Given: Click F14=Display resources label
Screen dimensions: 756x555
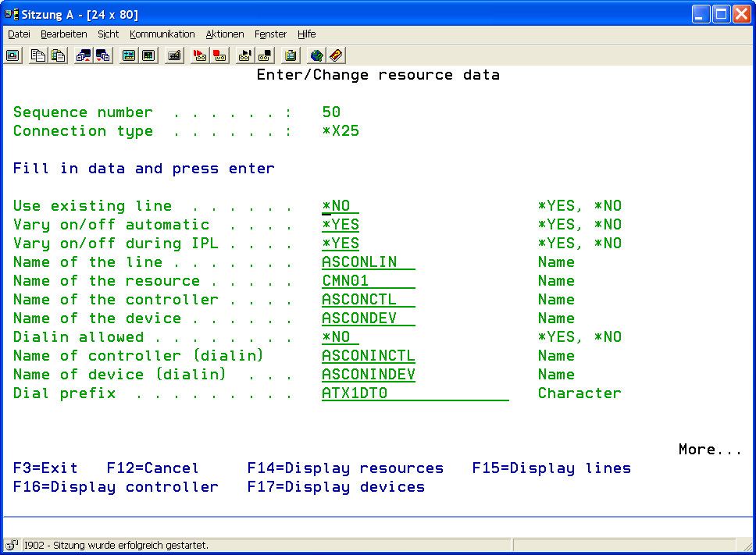Looking at the screenshot, I should [345, 468].
